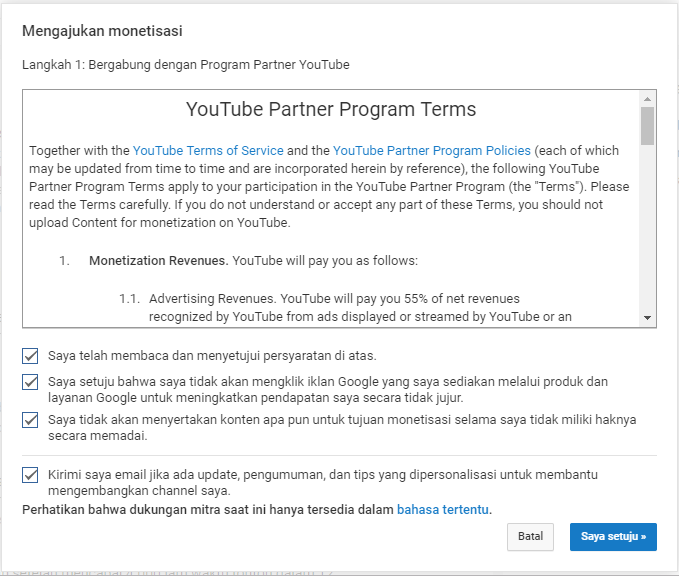Follow the 'bahasa tertentu' link

[x=443, y=509]
